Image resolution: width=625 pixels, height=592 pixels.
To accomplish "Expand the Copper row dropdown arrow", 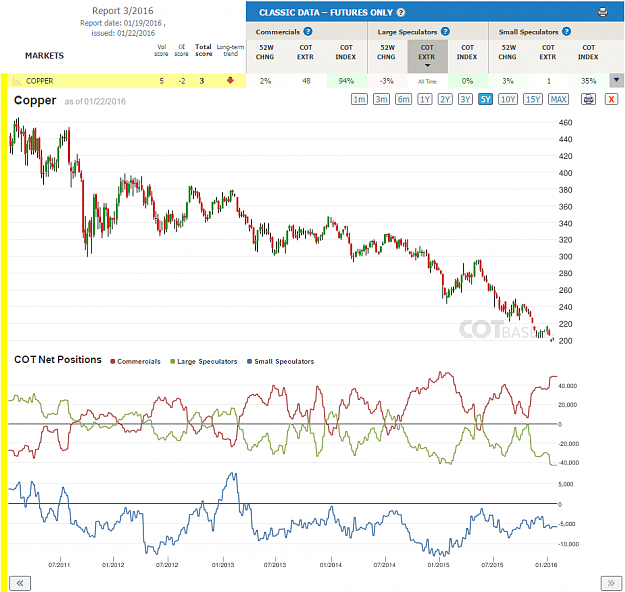I will coord(616,81).
